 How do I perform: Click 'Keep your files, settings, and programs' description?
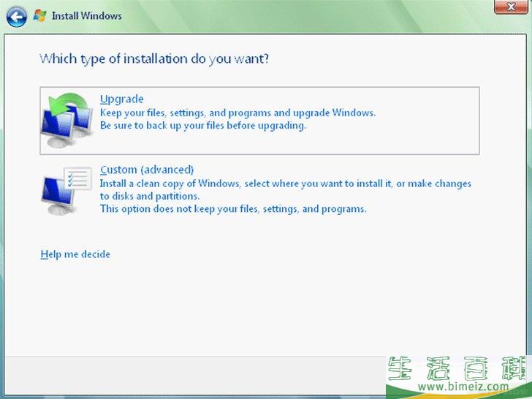pos(237,113)
